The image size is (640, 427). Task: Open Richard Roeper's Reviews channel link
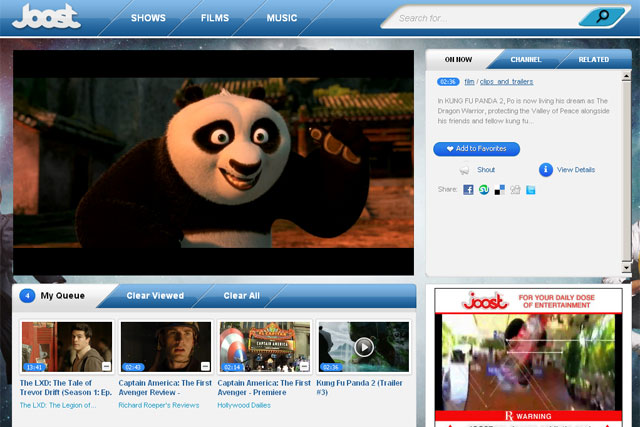tap(159, 405)
